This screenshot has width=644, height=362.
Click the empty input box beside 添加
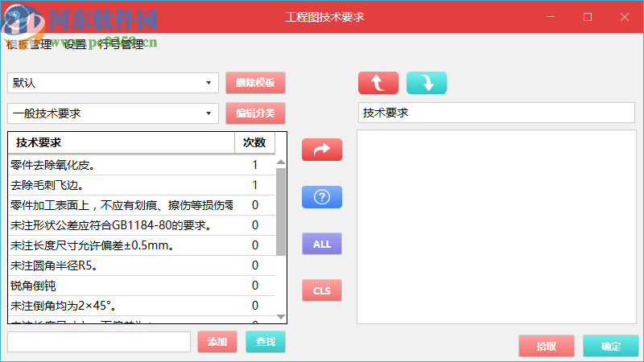(99, 342)
